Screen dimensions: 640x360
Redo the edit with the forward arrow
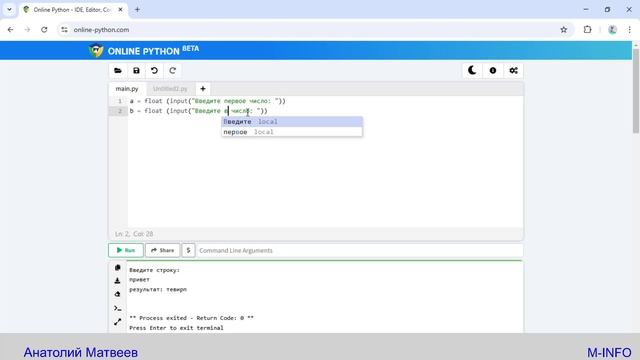click(173, 71)
